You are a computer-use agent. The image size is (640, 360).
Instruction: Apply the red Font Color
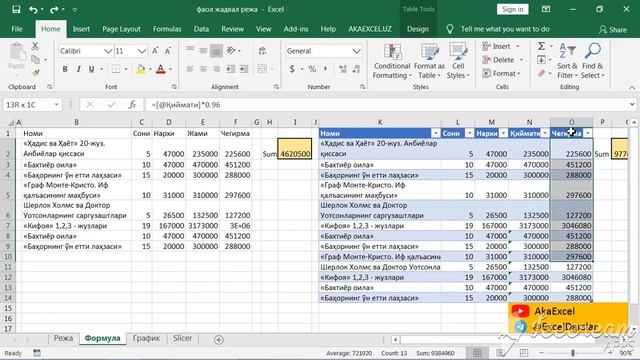coord(161,69)
